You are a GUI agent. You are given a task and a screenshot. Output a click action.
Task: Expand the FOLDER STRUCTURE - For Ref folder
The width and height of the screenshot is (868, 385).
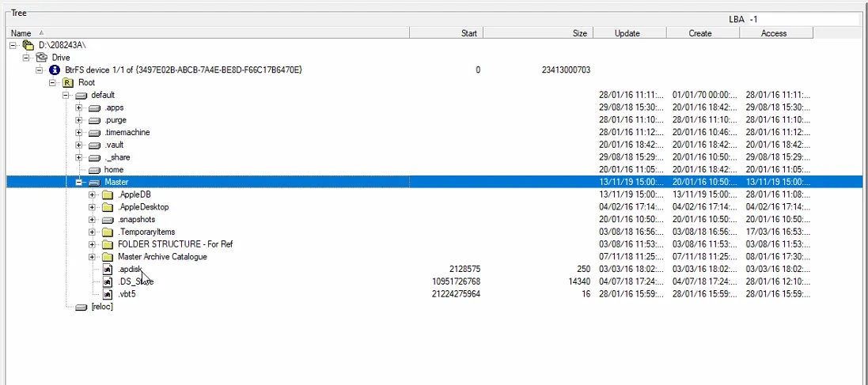(93, 244)
